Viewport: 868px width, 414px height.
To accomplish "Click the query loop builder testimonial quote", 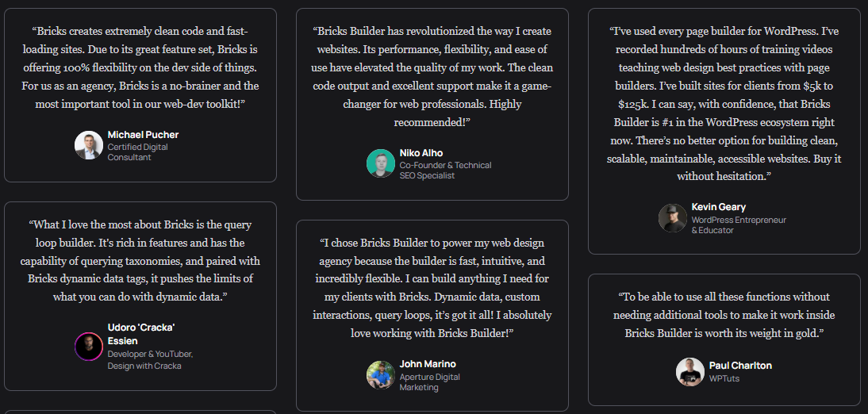I will pyautogui.click(x=140, y=261).
